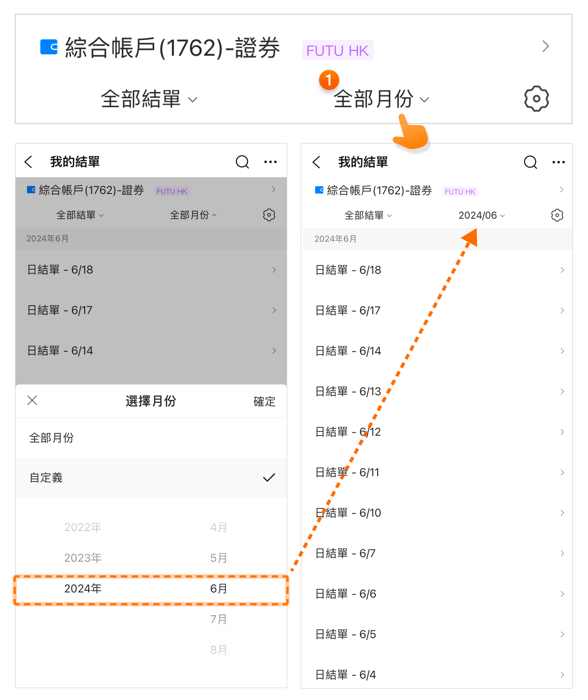The image size is (588, 700).
Task: Tap the search icon in right panel header
Action: 530,162
